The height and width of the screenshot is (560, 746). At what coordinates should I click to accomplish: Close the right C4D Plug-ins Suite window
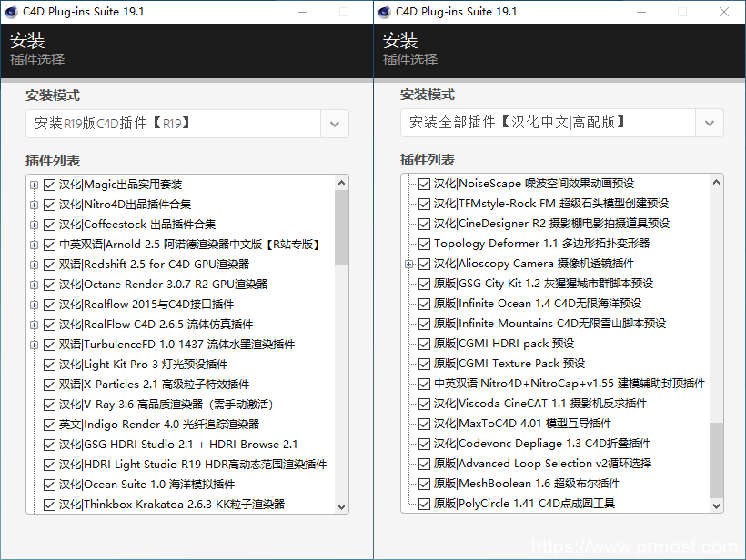pyautogui.click(x=724, y=12)
